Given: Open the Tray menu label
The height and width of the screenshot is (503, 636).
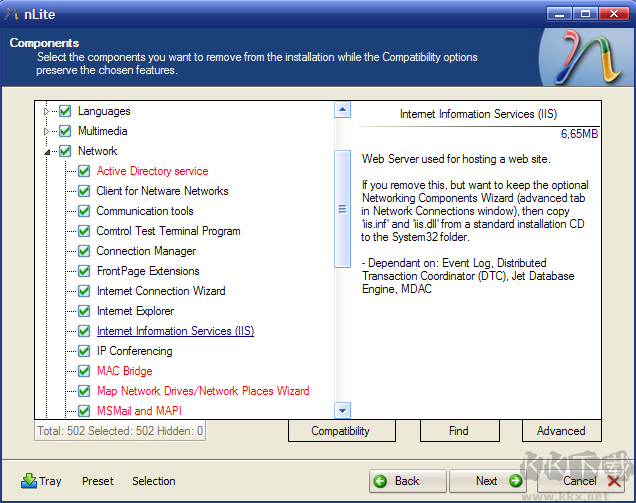Looking at the screenshot, I should point(50,481).
